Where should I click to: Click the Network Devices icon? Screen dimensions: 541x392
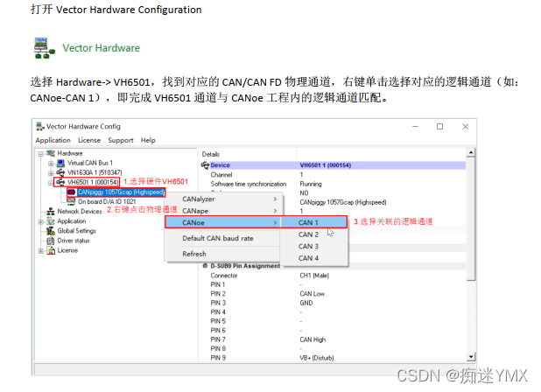pyautogui.click(x=51, y=212)
